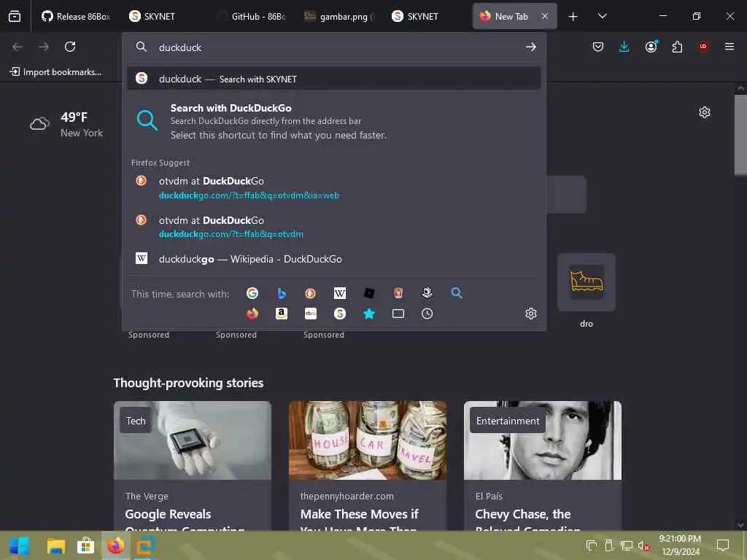Select the old computer search engine icon
Image resolution: width=747 pixels, height=560 pixels.
tap(427, 293)
